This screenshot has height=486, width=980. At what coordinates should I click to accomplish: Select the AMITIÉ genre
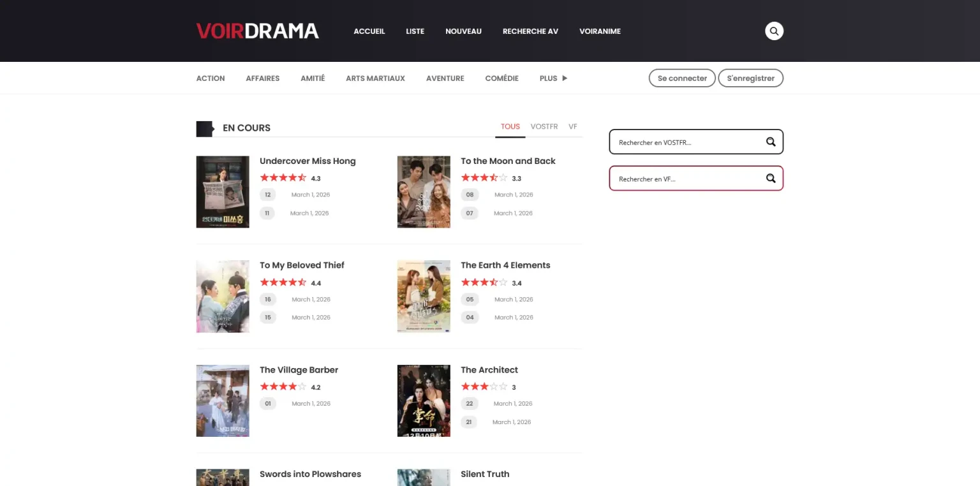click(x=313, y=78)
